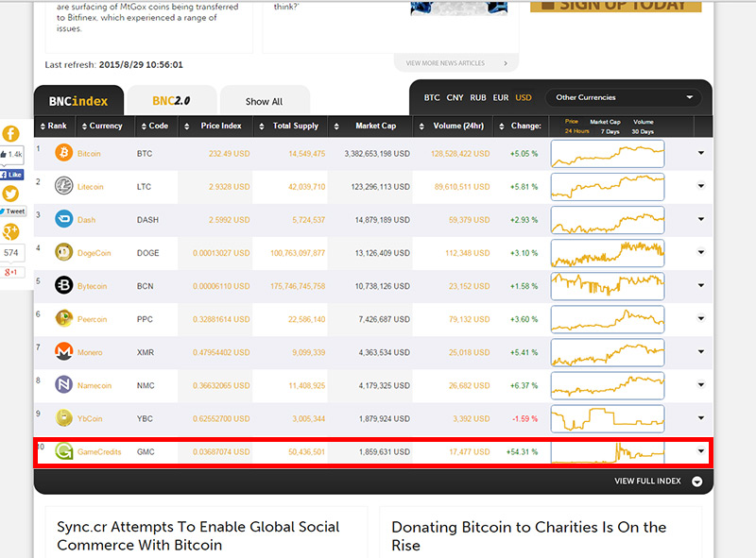This screenshot has width=756, height=558.
Task: Click the Litecoin currency name link
Action: 90,187
